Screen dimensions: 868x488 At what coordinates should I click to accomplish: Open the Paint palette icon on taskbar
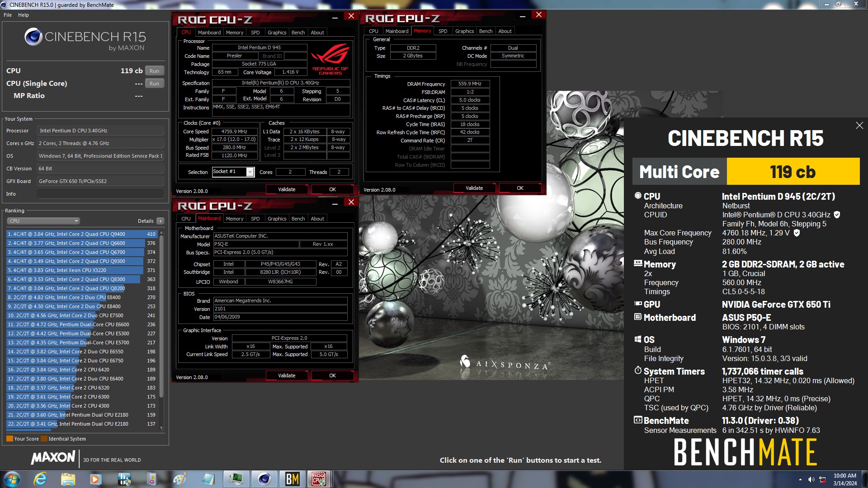point(179,479)
